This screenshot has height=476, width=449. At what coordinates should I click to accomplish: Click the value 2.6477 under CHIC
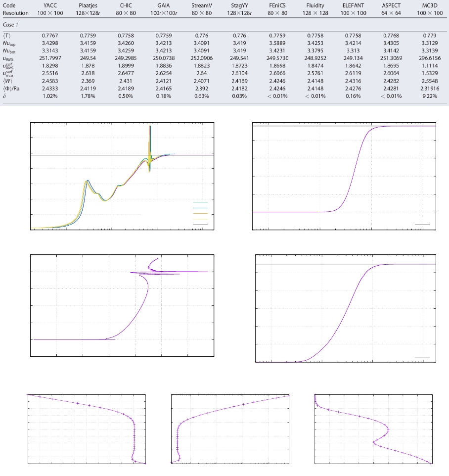pos(126,73)
